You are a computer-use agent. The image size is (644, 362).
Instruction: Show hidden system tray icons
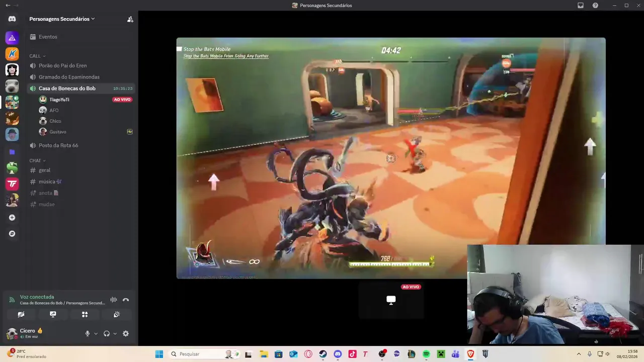point(579,354)
